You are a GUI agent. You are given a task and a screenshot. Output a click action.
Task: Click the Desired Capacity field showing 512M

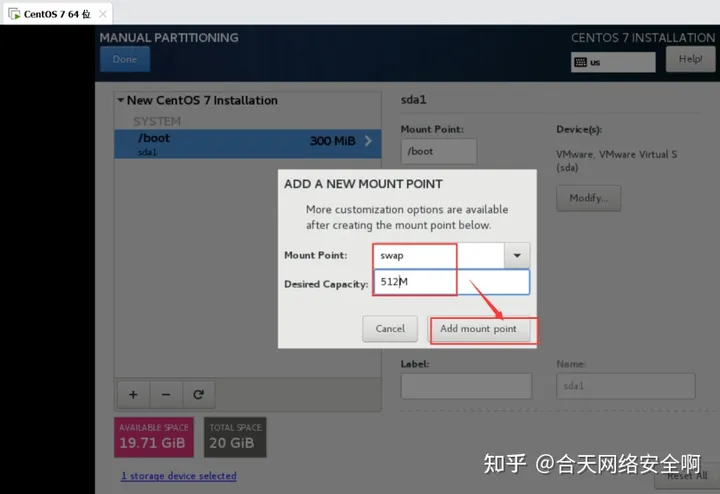click(x=452, y=282)
